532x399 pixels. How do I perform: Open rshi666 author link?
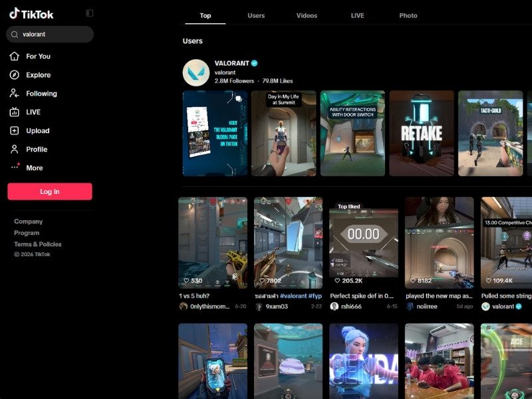point(351,307)
